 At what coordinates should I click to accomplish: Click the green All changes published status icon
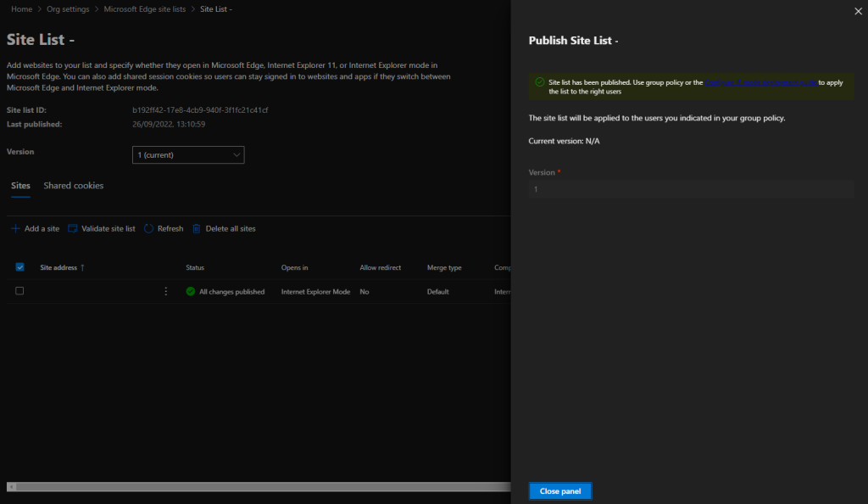[191, 291]
